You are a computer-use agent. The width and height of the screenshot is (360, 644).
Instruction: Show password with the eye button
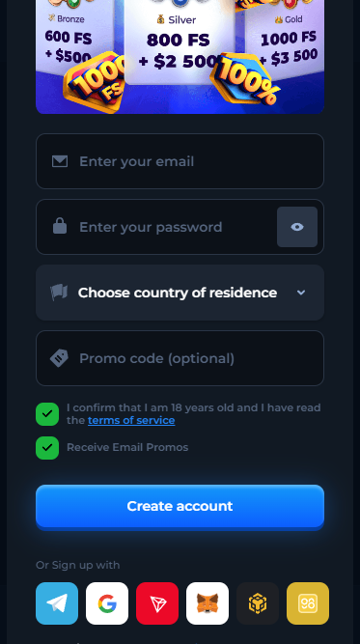[297, 227]
